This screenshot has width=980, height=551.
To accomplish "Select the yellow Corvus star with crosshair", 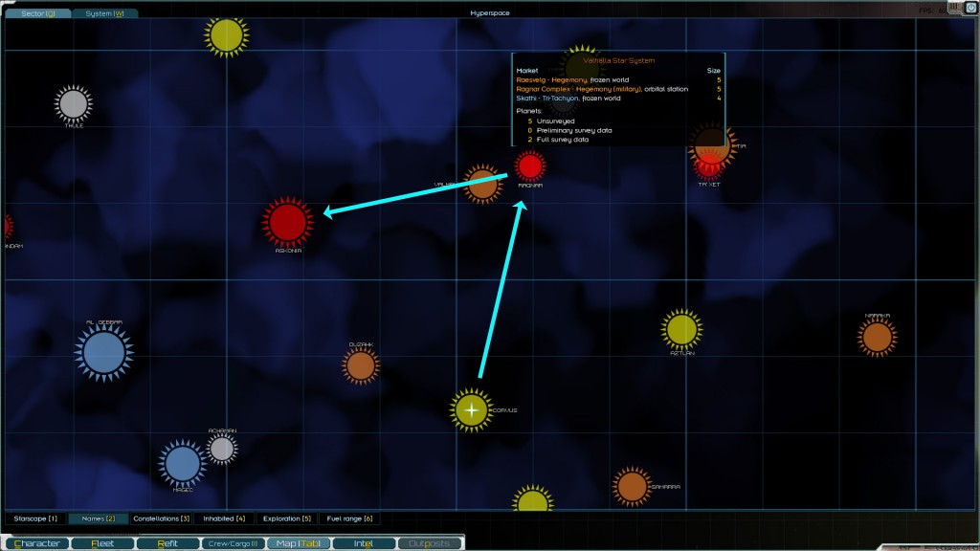I will (471, 409).
